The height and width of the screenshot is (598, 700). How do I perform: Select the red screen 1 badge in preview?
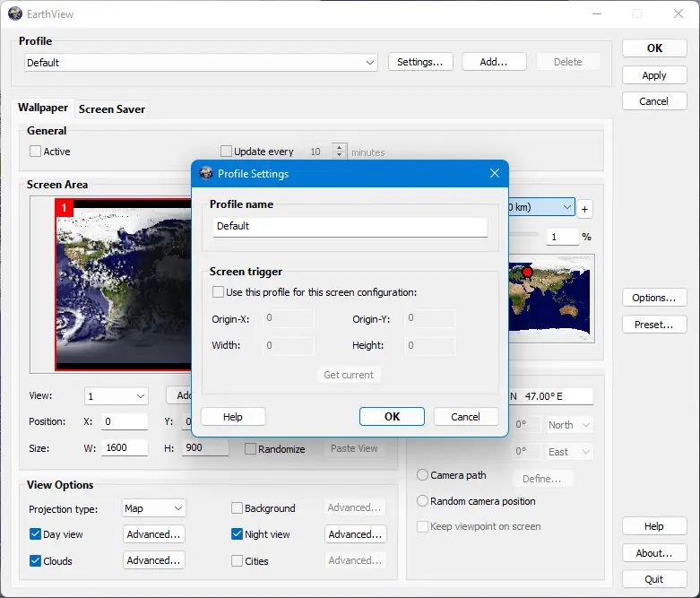(x=64, y=208)
